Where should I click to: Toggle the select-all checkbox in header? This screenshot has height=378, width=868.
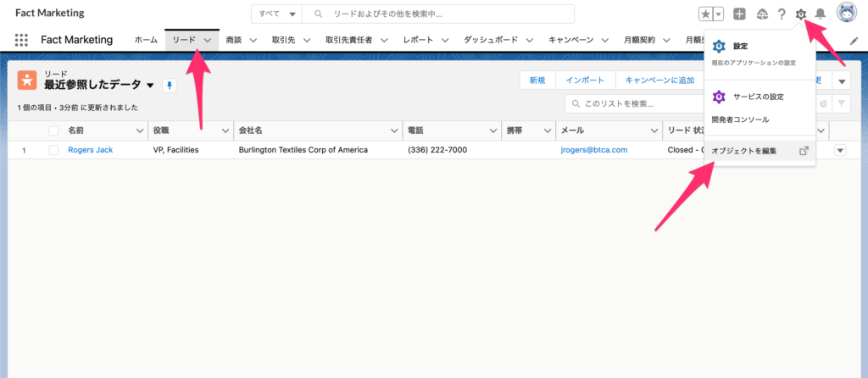(53, 131)
